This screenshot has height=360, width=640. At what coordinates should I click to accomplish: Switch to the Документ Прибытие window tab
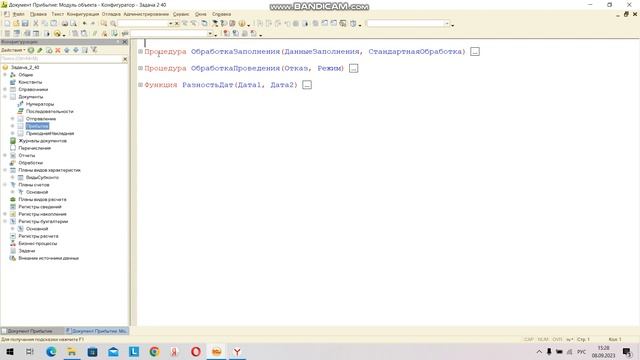(x=32, y=331)
